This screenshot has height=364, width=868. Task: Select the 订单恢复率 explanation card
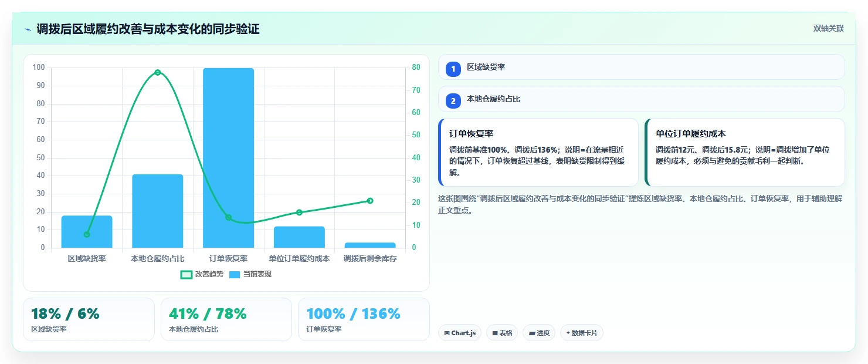coord(538,152)
